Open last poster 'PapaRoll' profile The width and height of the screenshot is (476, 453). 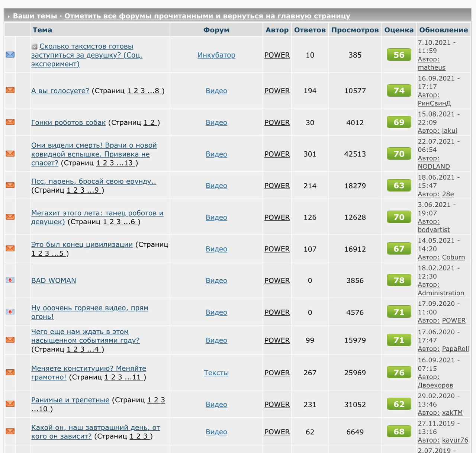[x=456, y=349]
